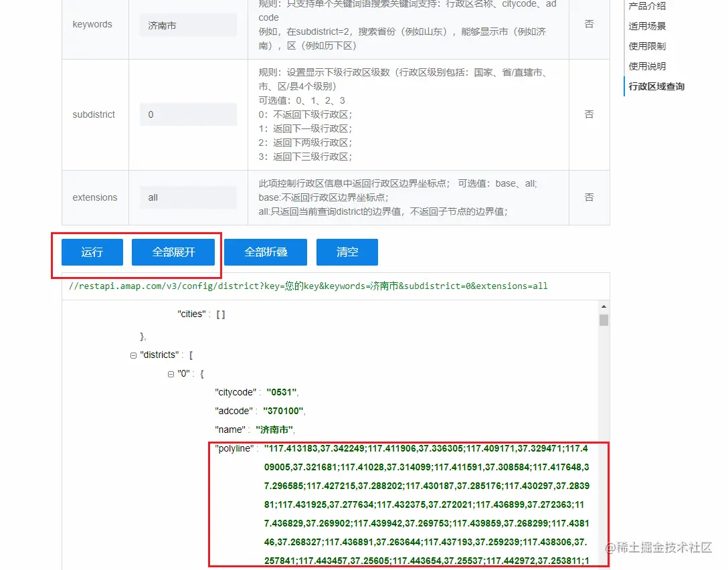Click the JSON panel scroll up arrow
728x570 pixels.
point(604,307)
